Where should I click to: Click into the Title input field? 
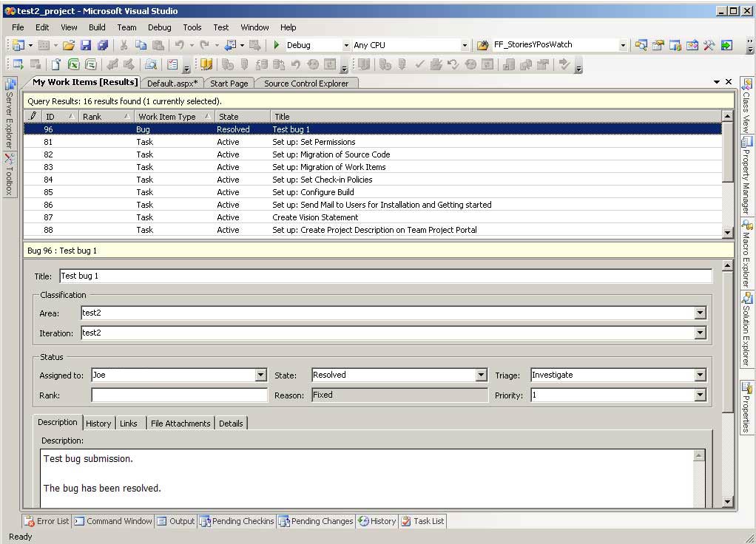(x=385, y=276)
